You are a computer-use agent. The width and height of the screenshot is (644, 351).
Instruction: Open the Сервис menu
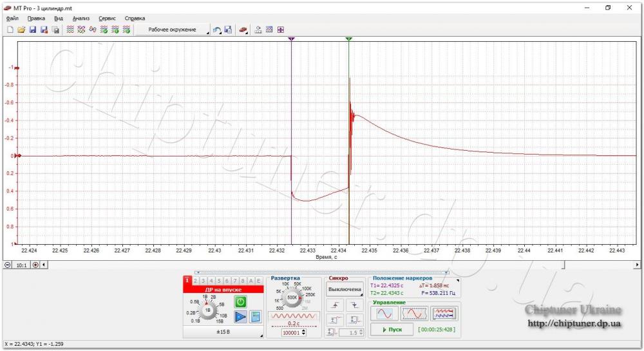pos(107,19)
